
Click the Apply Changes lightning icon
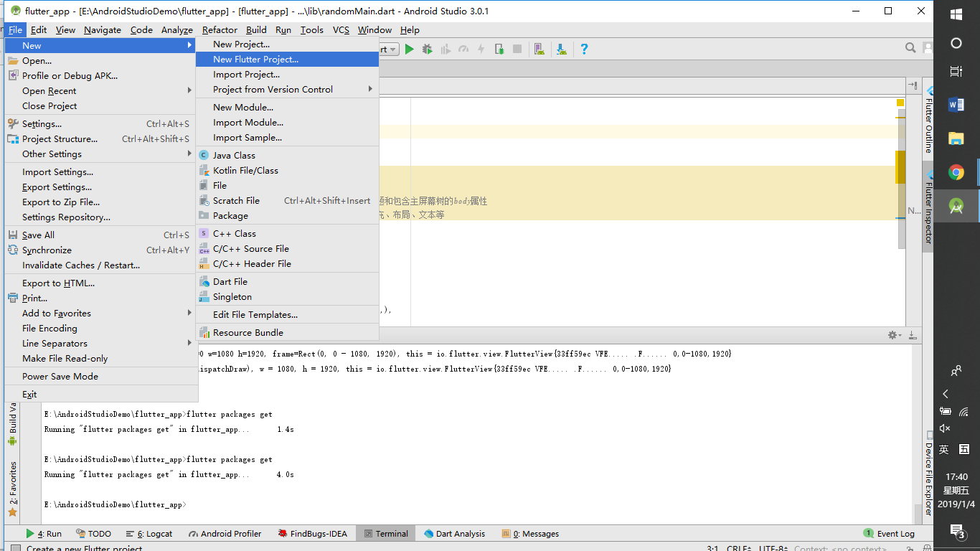click(x=481, y=49)
